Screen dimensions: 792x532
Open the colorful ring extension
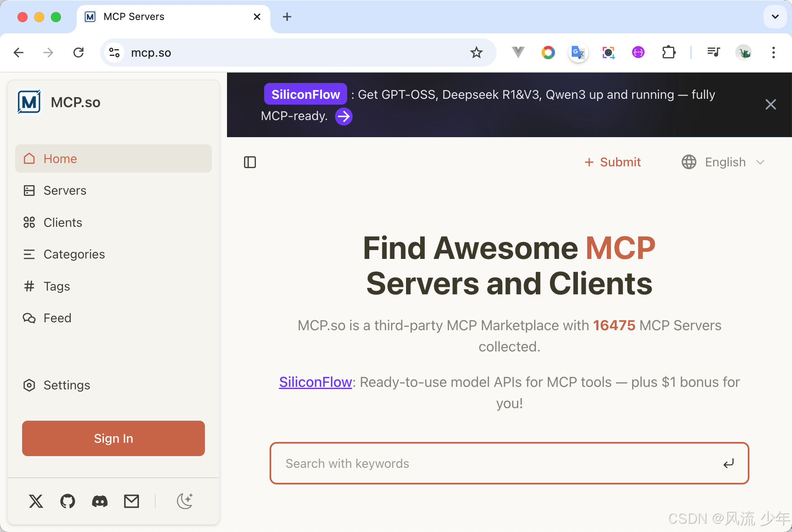[548, 53]
